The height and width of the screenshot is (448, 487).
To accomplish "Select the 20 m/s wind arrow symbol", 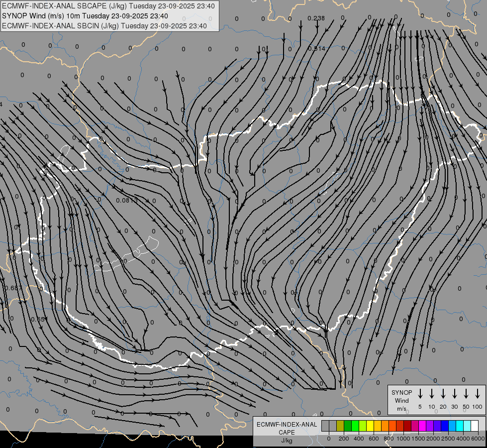I will point(443,394).
